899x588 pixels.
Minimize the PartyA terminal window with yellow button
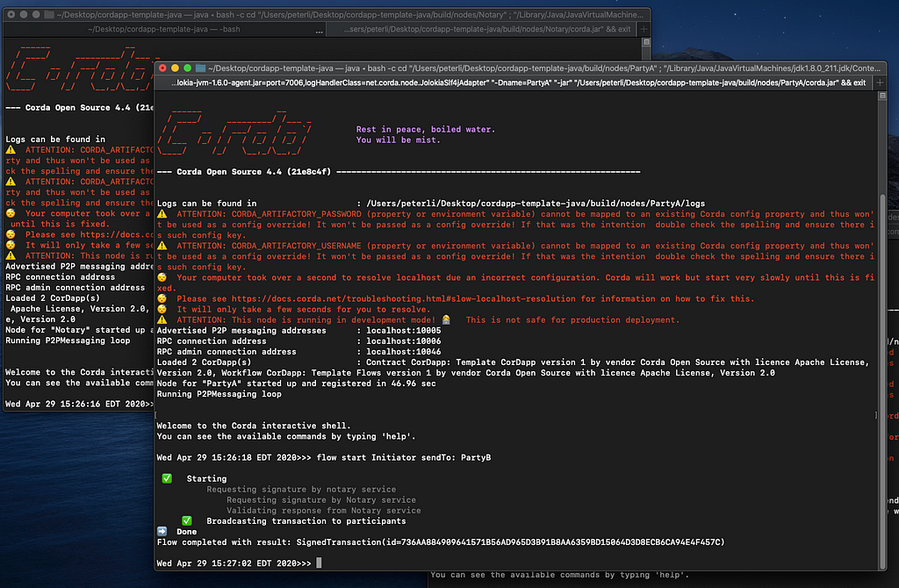coord(175,68)
